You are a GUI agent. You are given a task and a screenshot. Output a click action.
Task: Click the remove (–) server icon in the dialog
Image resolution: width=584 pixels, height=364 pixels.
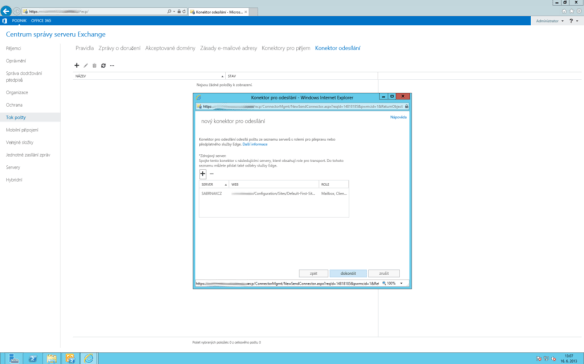212,174
